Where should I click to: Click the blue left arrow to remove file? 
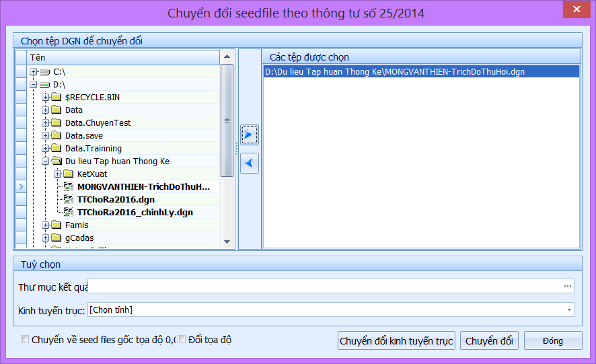249,163
